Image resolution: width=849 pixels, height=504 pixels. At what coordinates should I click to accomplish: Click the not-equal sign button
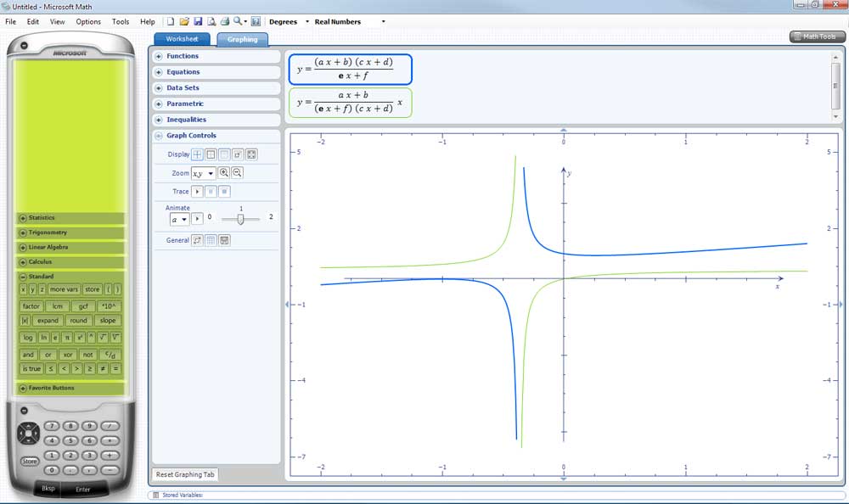click(103, 368)
